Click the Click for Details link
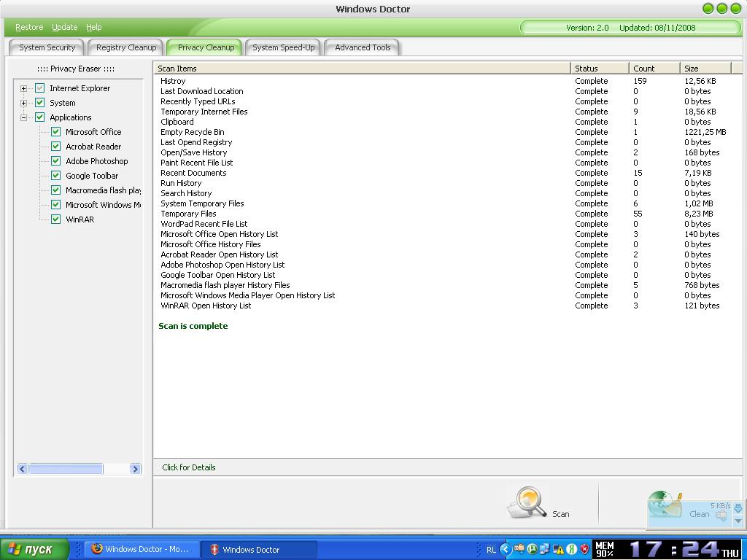The image size is (747, 560). pyautogui.click(x=189, y=467)
